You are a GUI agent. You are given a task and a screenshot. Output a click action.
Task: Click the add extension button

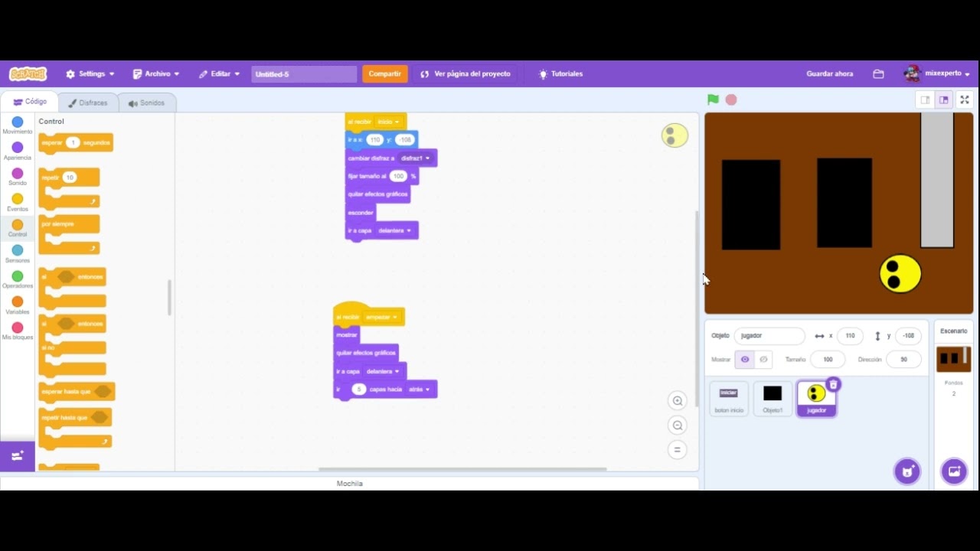coord(18,456)
